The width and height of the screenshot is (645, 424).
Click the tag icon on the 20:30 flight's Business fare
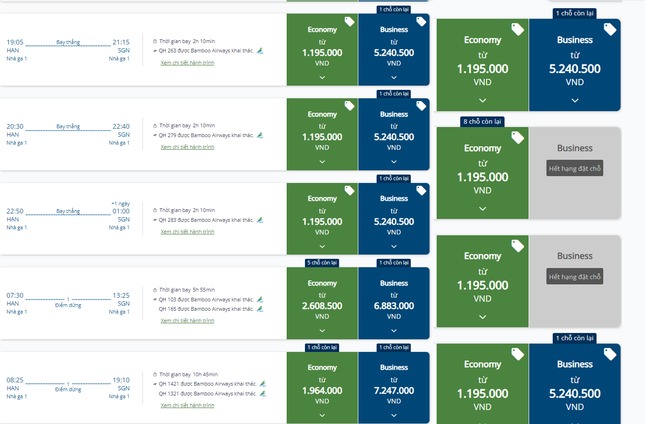coord(421,105)
